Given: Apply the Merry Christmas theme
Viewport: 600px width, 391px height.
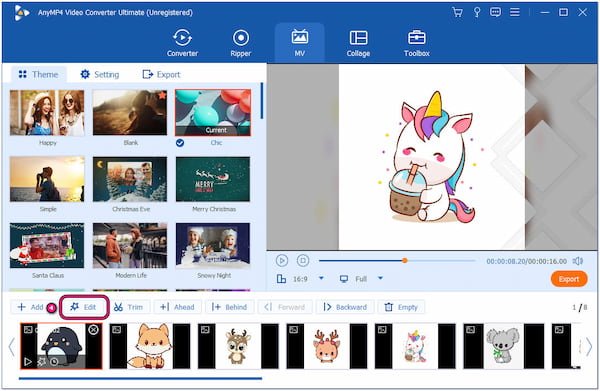Looking at the screenshot, I should (213, 179).
